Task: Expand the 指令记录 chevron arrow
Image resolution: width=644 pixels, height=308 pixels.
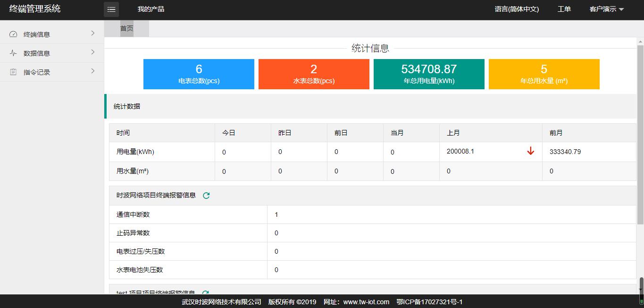Action: [x=93, y=71]
